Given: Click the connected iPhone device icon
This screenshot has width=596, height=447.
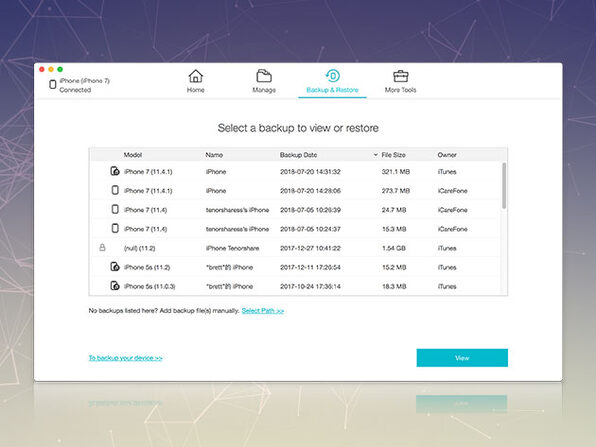Looking at the screenshot, I should tap(53, 84).
